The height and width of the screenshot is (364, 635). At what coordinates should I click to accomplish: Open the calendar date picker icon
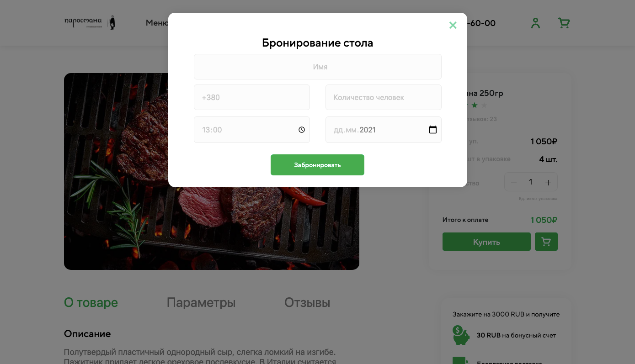(433, 130)
